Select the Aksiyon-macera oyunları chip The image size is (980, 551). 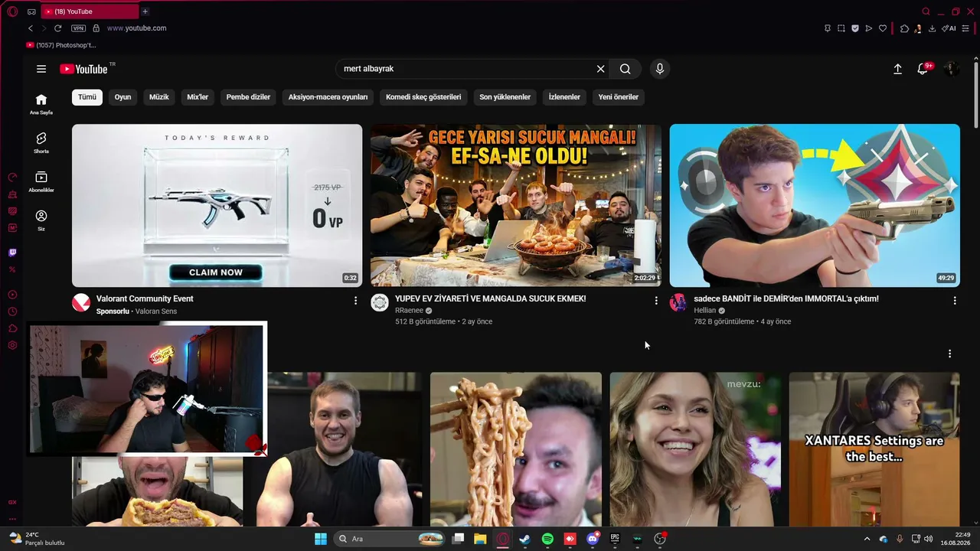point(328,97)
